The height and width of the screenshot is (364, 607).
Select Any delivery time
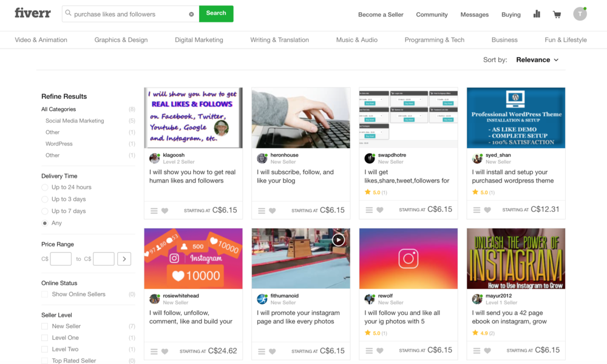[x=45, y=224]
